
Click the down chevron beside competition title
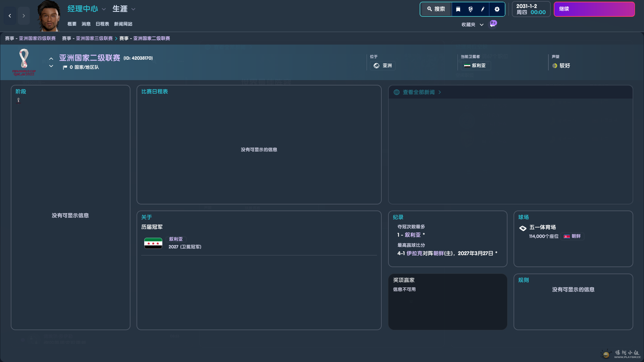coord(51,66)
